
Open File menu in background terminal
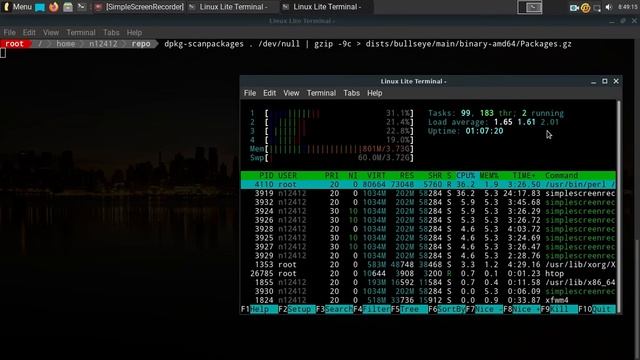click(9, 32)
